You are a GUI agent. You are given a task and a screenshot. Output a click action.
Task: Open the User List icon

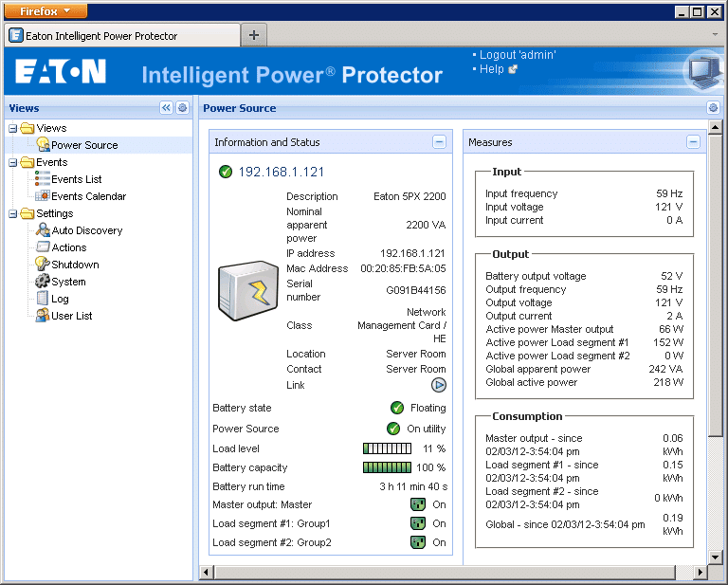click(x=43, y=315)
